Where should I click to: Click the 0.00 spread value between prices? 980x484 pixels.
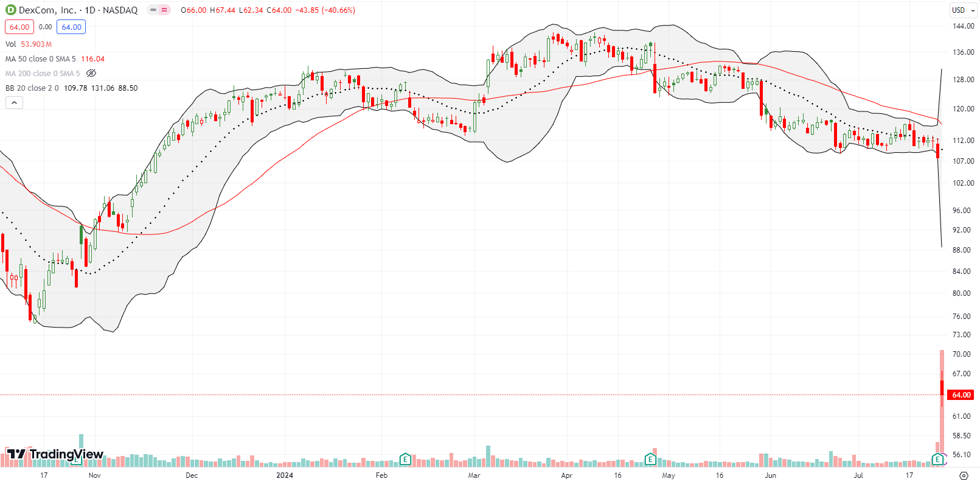[46, 27]
